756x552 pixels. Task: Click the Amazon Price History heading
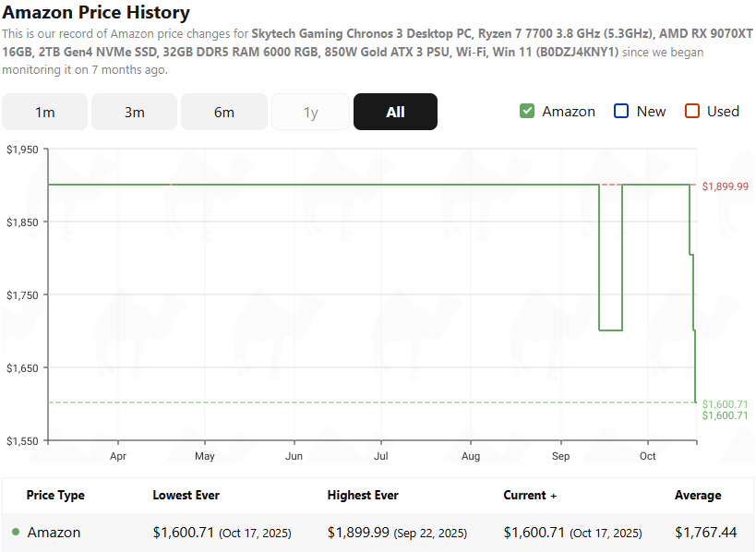click(95, 13)
